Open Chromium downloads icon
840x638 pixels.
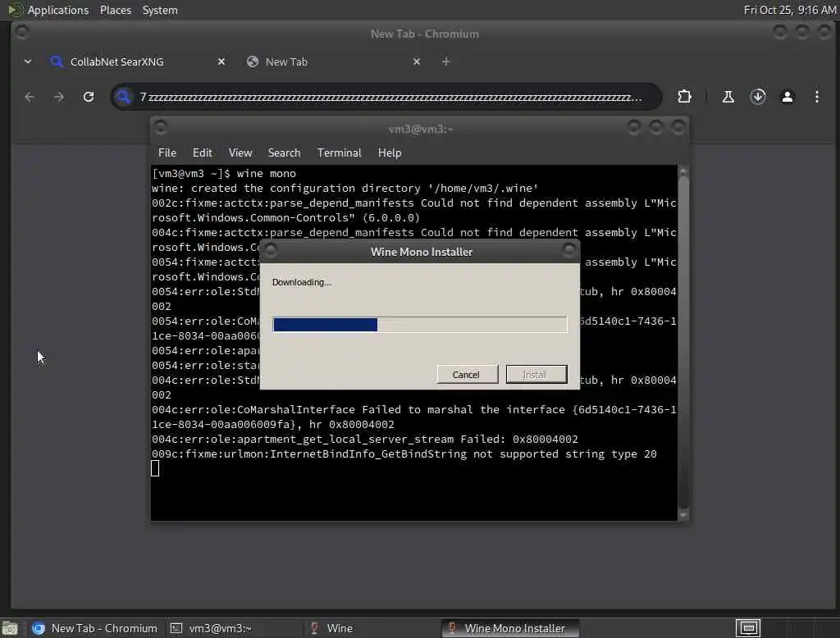pyautogui.click(x=757, y=97)
